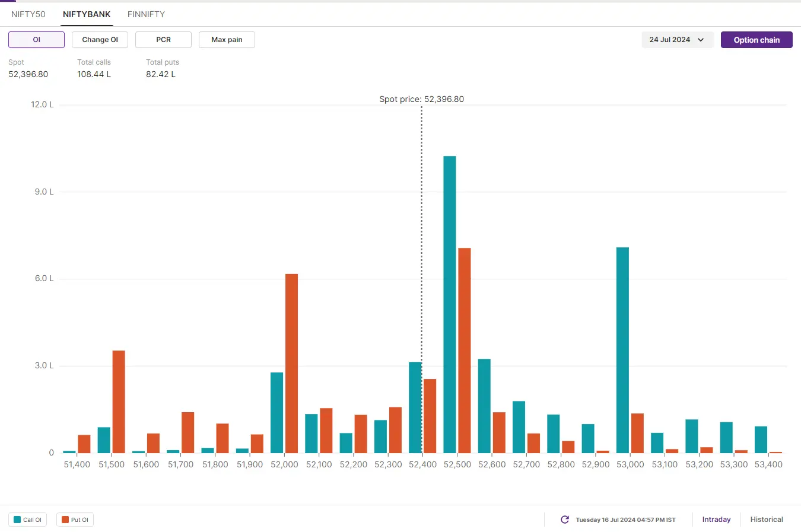Click the 53,400 call OI bar
This screenshot has height=532, width=801.
point(761,439)
